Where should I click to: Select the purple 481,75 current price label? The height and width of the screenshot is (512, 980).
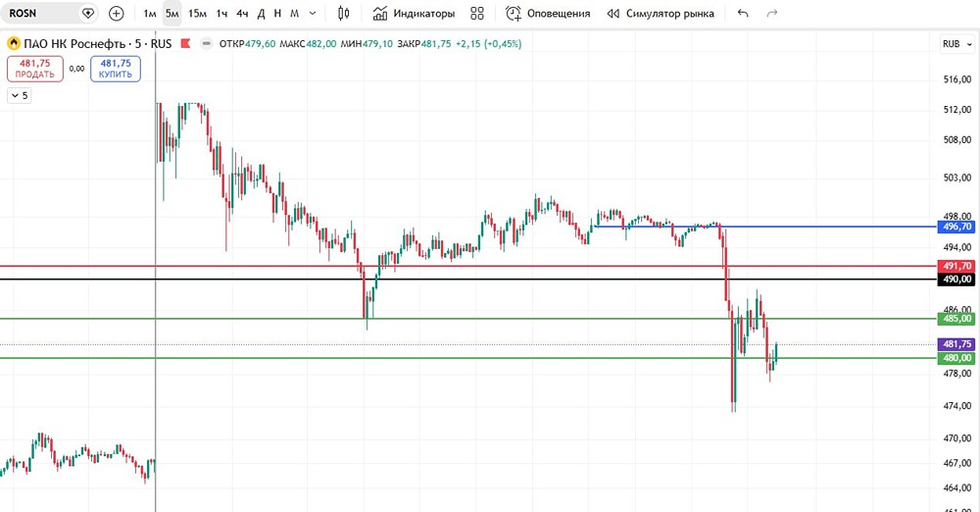[x=956, y=344]
